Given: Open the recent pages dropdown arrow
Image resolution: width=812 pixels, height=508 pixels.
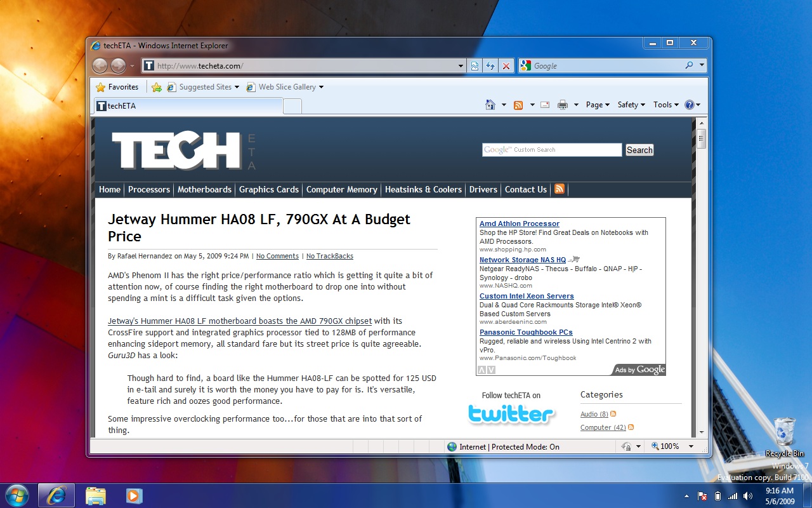Looking at the screenshot, I should (132, 66).
